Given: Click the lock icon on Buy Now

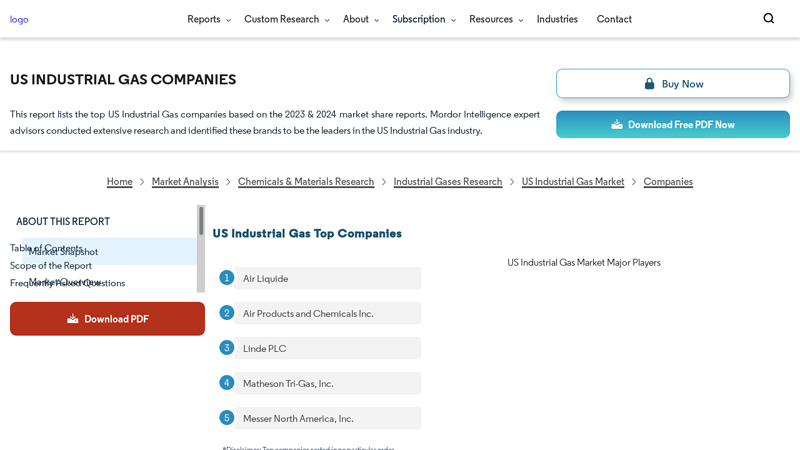Looking at the screenshot, I should click(x=649, y=84).
